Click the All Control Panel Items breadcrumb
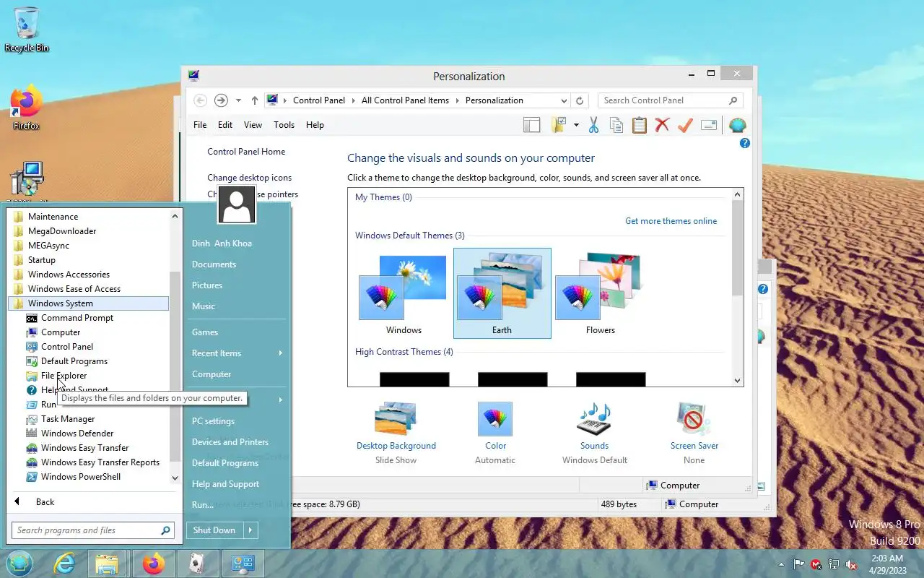Viewport: 924px width, 578px height. (x=405, y=100)
